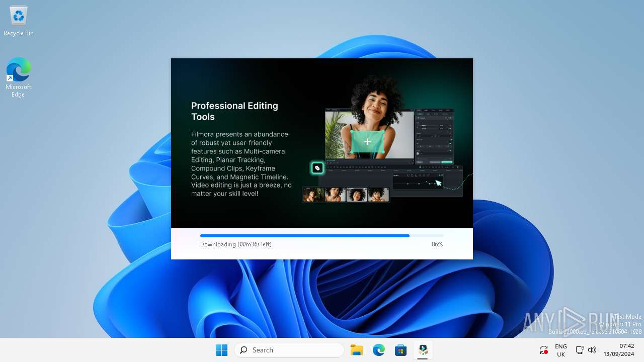This screenshot has width=644, height=362.
Task: Open File Explorer from taskbar
Action: coord(357,350)
